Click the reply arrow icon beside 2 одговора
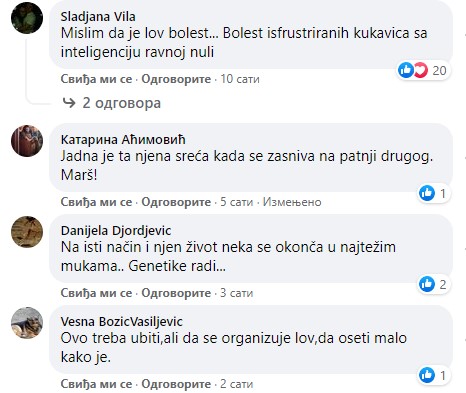 (69, 103)
